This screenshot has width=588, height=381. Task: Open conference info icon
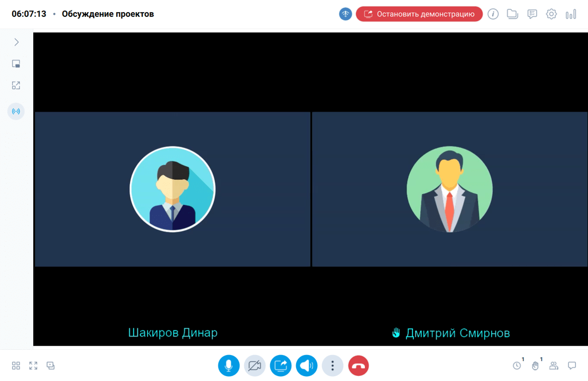tap(493, 14)
